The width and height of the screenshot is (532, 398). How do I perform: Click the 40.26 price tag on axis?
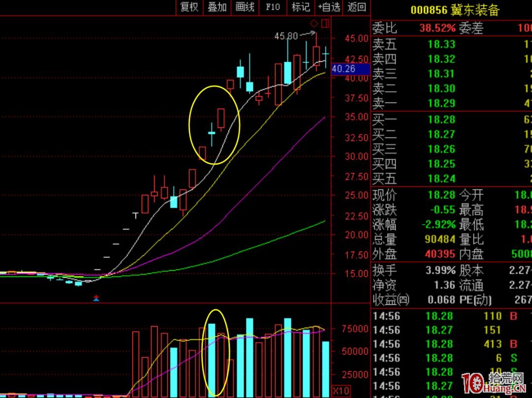coord(350,69)
